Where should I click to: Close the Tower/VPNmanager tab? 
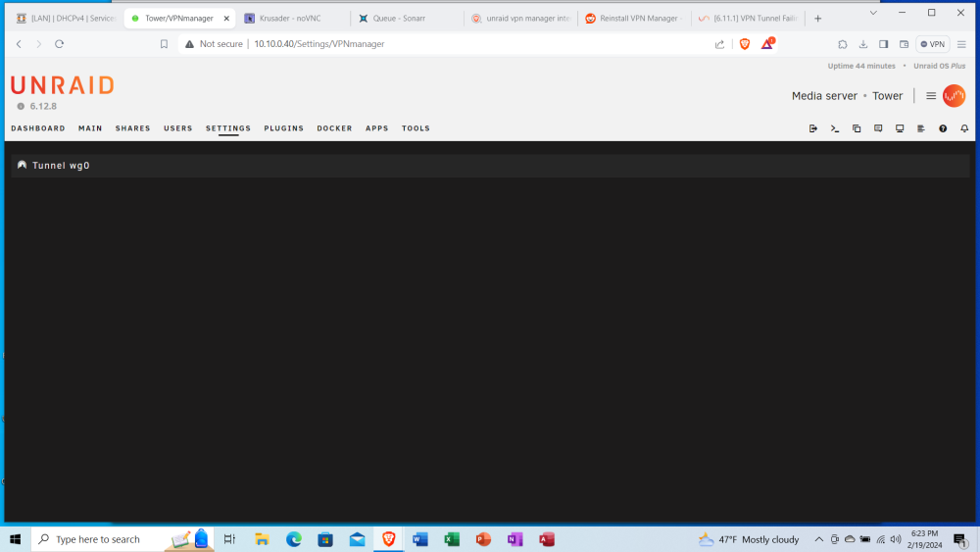click(226, 18)
